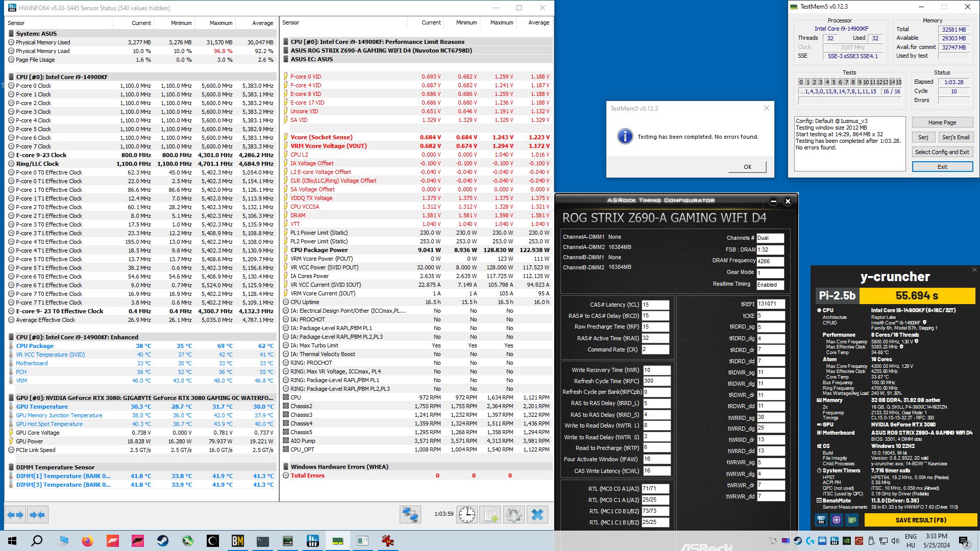Image resolution: width=980 pixels, height=551 pixels.
Task: Click Serj's Email button
Action: (955, 137)
